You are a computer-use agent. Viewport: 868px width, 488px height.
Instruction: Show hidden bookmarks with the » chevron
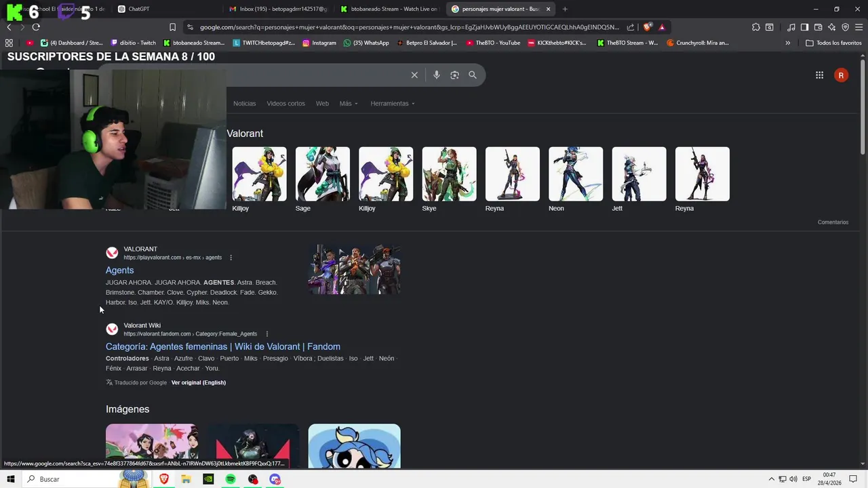tap(787, 43)
